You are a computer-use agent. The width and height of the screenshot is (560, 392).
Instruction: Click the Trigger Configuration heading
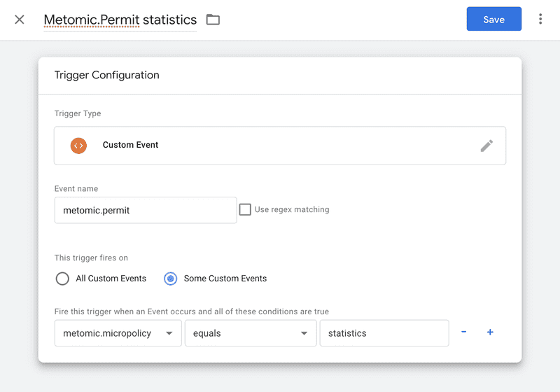(107, 75)
